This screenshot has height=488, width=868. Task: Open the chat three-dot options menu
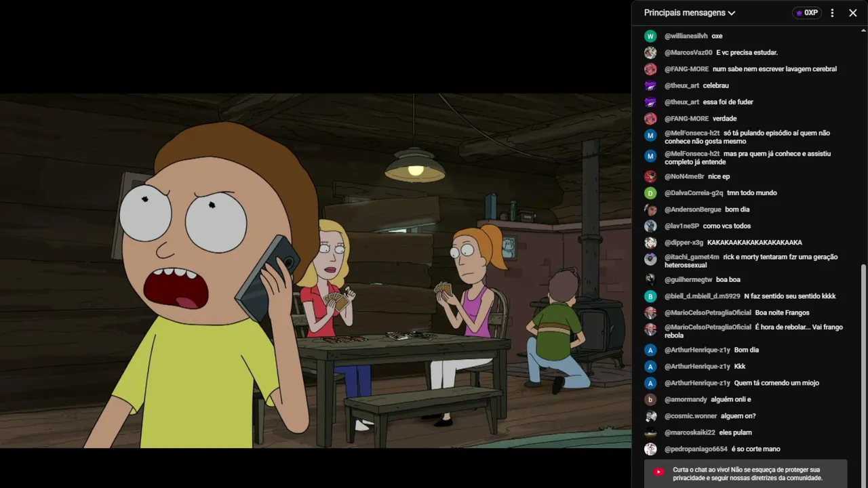[x=832, y=13]
